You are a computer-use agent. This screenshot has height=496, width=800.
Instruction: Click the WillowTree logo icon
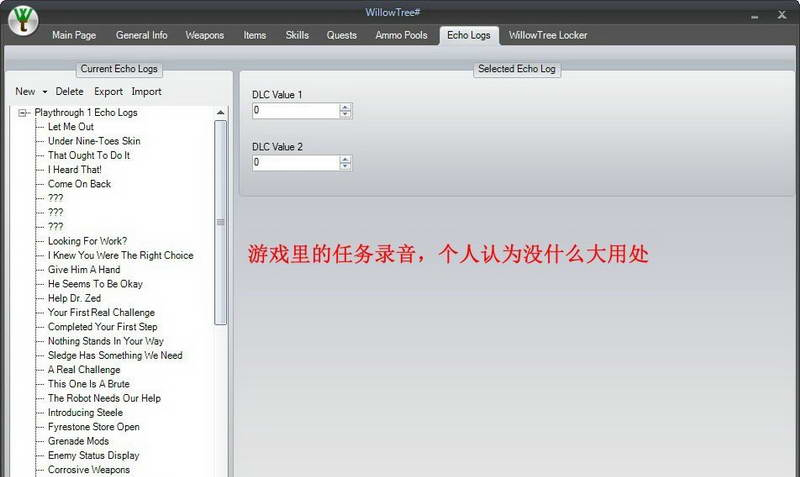point(22,20)
